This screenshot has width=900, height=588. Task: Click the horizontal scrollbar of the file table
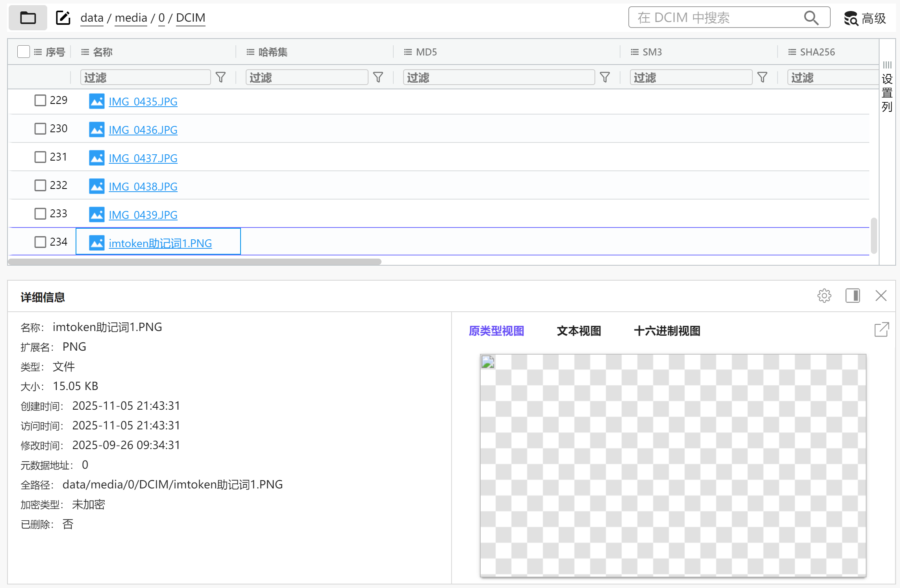194,262
